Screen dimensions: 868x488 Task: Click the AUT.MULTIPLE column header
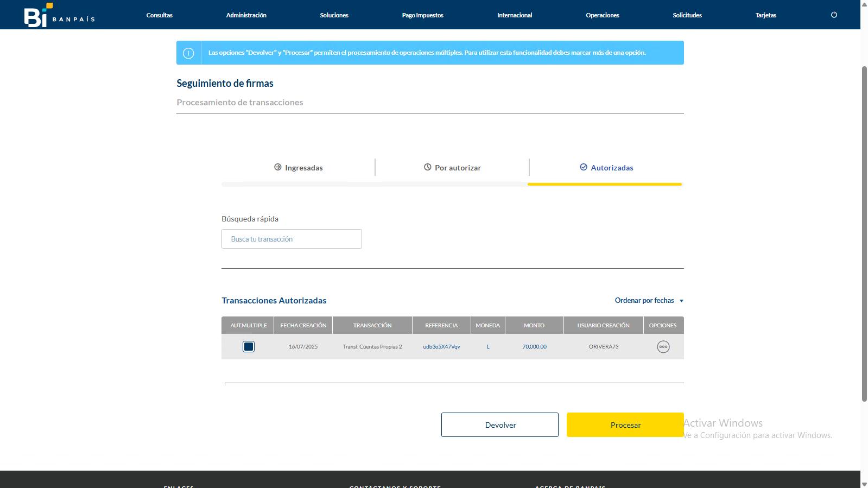249,326
